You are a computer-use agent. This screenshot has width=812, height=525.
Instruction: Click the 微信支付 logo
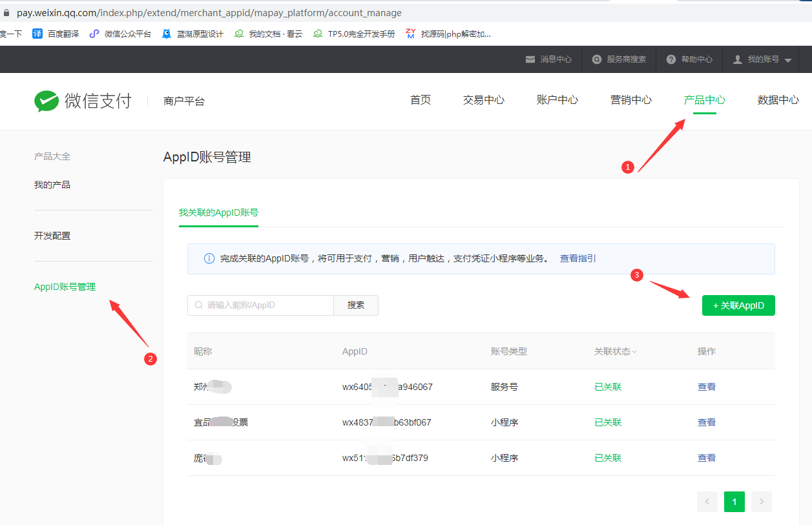pyautogui.click(x=83, y=101)
